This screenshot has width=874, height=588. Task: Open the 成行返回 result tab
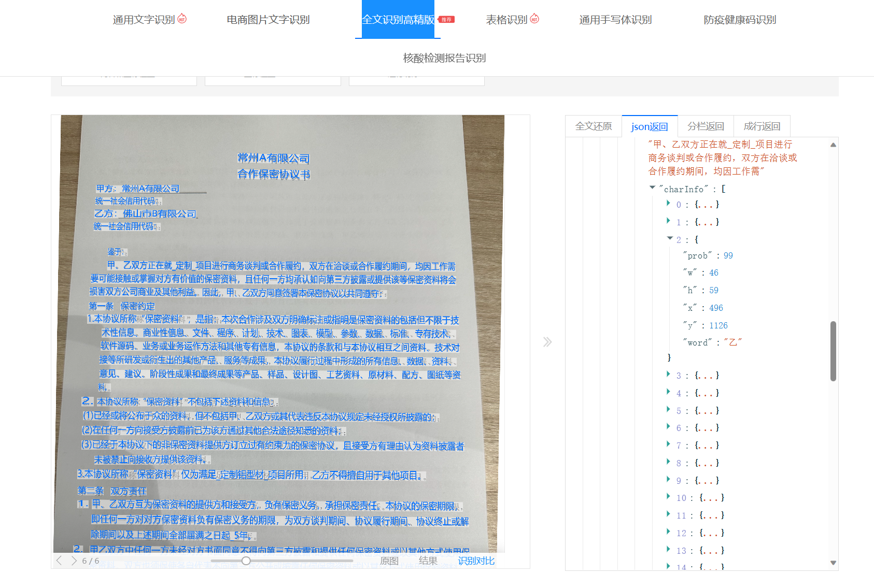(762, 126)
